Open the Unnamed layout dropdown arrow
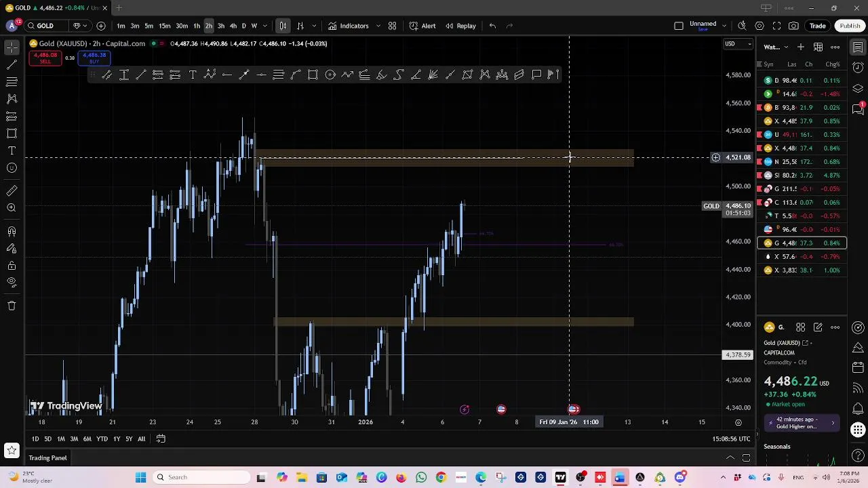The width and height of the screenshot is (868, 488). pyautogui.click(x=724, y=26)
